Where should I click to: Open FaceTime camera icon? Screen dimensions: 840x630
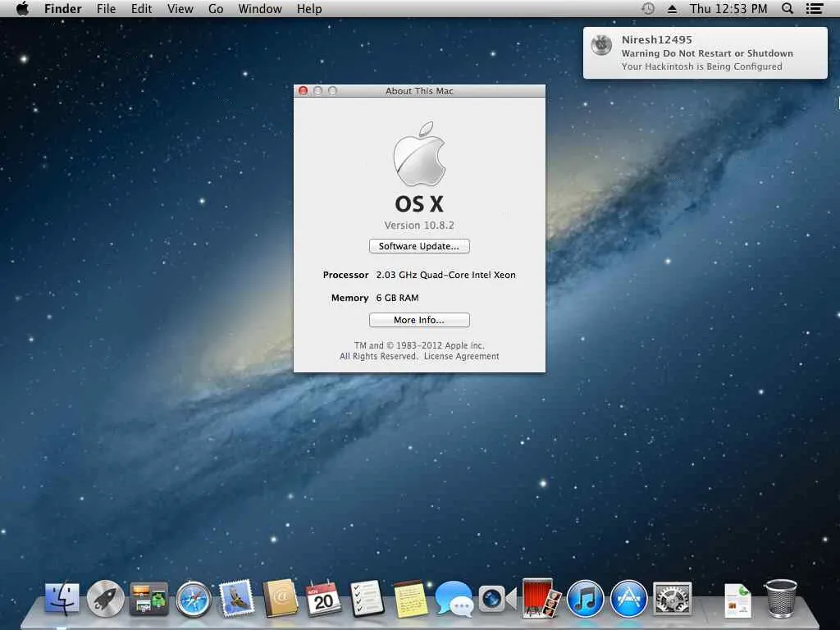(497, 598)
